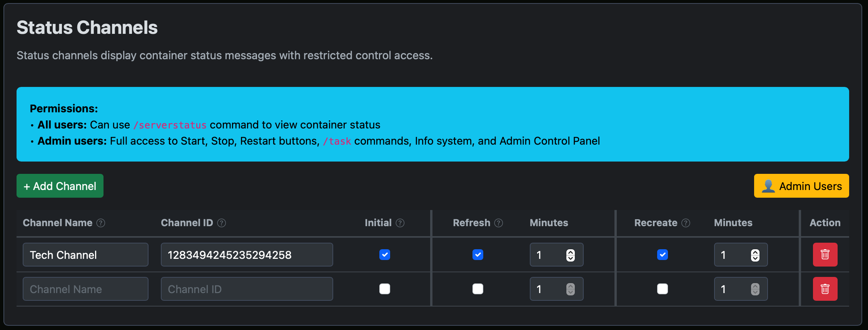Click the /serverstatus command text
The image size is (868, 330).
tap(170, 125)
